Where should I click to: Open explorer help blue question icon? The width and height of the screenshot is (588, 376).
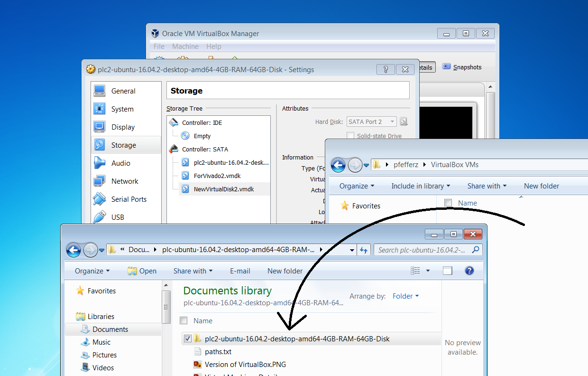click(469, 271)
